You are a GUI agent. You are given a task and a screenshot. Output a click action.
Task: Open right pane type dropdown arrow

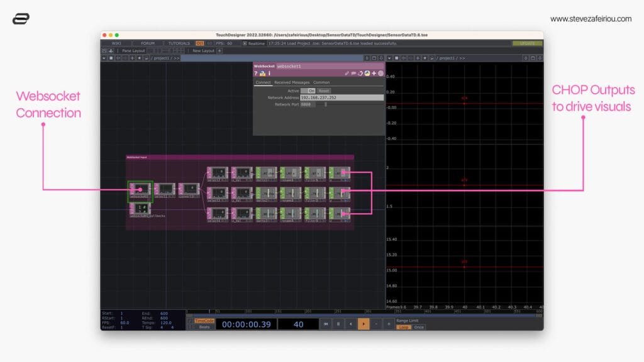coord(389,58)
